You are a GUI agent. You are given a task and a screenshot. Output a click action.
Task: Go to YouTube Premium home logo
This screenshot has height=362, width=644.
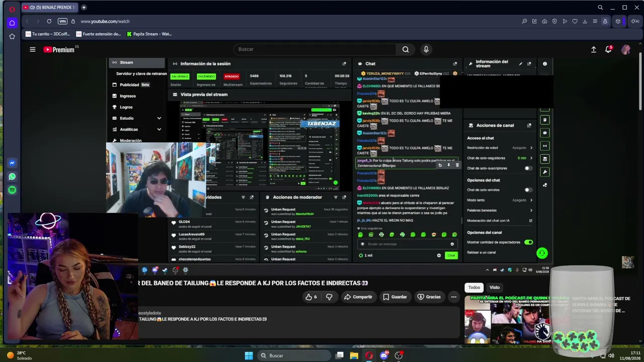point(59,49)
